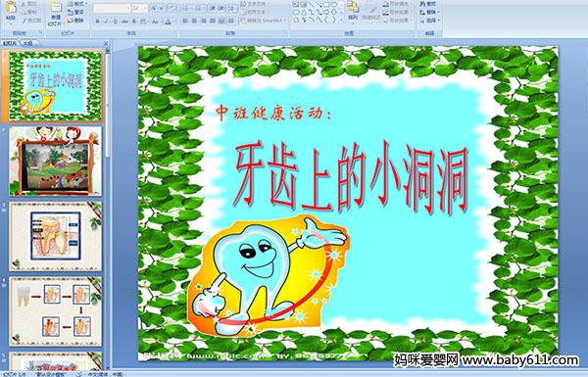Select the second slide thumbnail with picture frame
588x377 pixels.
point(55,161)
